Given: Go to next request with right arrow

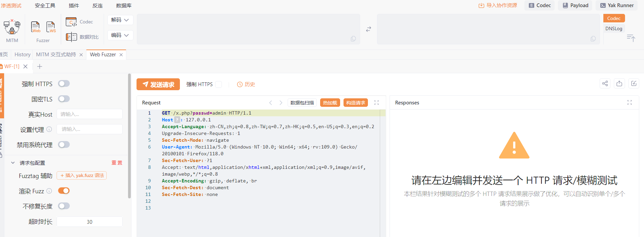Looking at the screenshot, I should (281, 103).
